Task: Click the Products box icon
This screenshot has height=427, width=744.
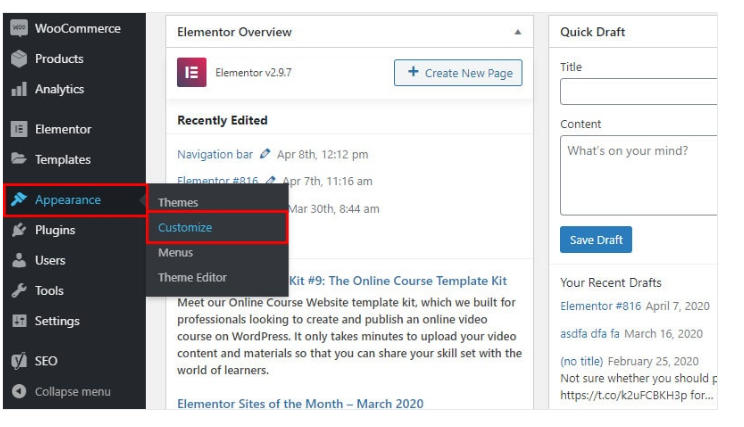Action: [19, 59]
